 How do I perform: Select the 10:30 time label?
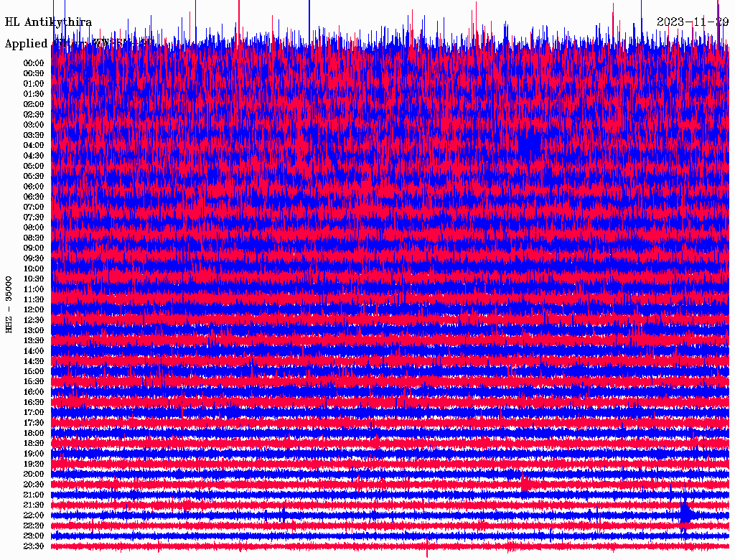coord(34,279)
